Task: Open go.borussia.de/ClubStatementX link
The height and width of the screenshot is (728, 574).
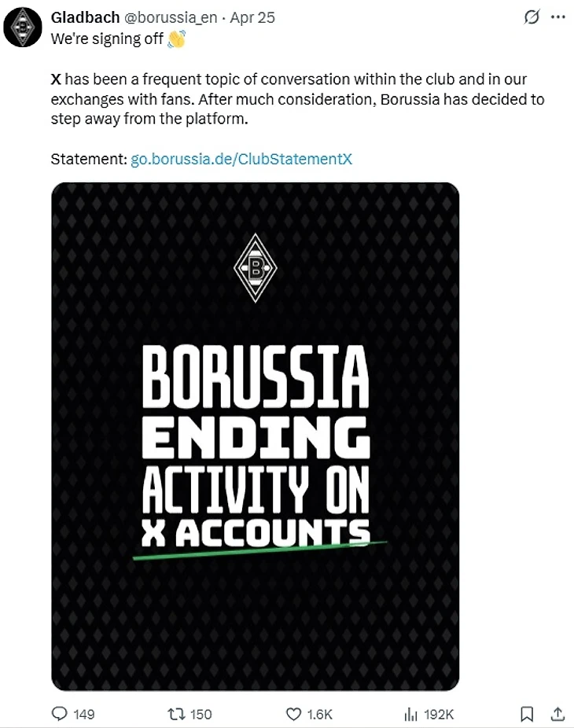Action: [241, 160]
